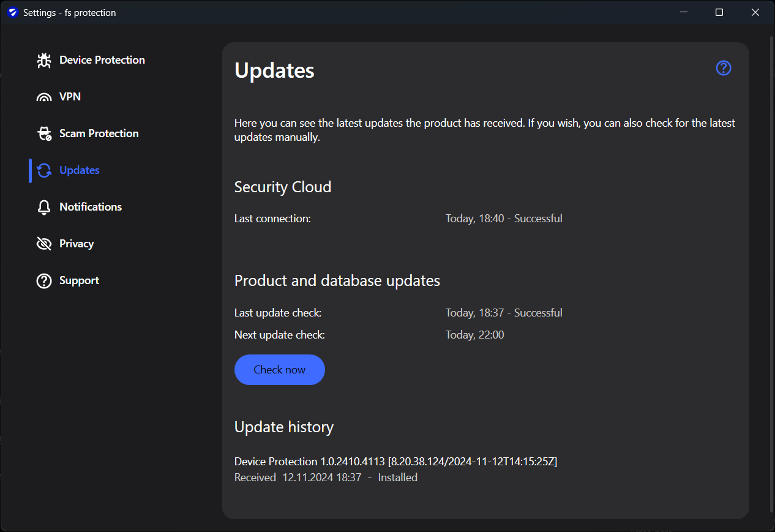The height and width of the screenshot is (532, 775).
Task: Maximize the Settings window
Action: [719, 12]
